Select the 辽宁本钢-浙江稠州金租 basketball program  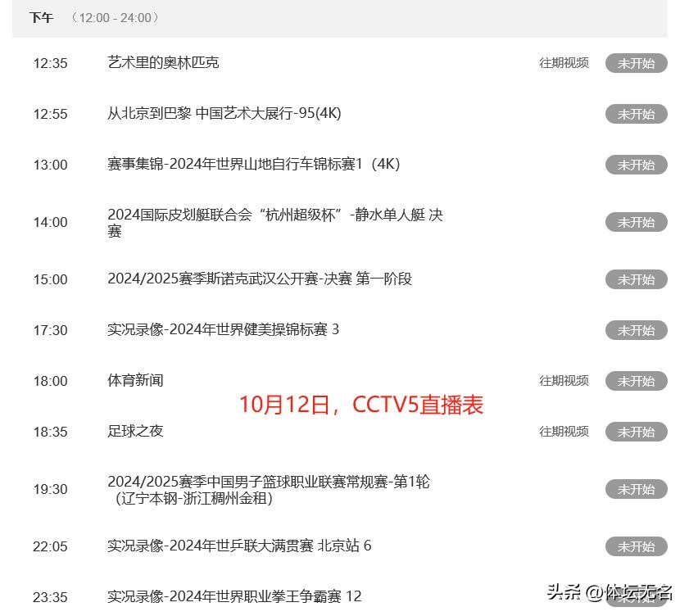[269, 490]
